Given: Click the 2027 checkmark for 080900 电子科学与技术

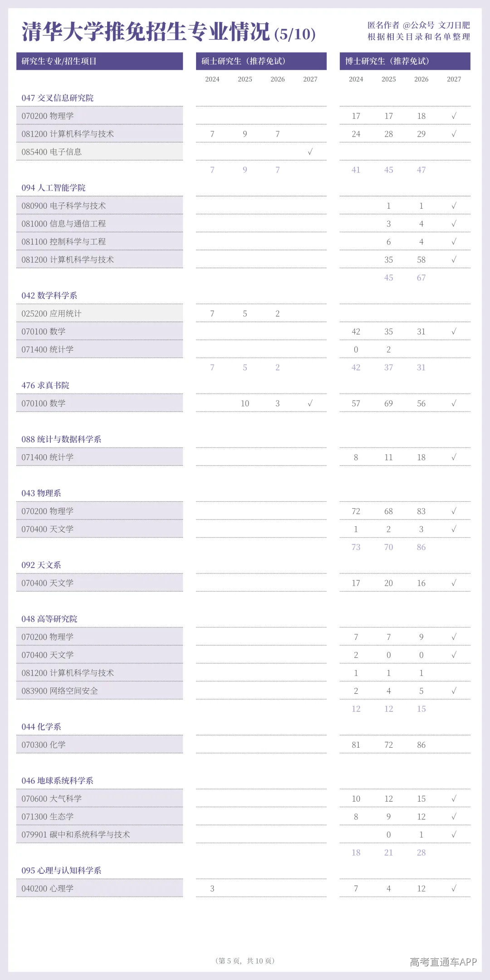Looking at the screenshot, I should click(454, 206).
